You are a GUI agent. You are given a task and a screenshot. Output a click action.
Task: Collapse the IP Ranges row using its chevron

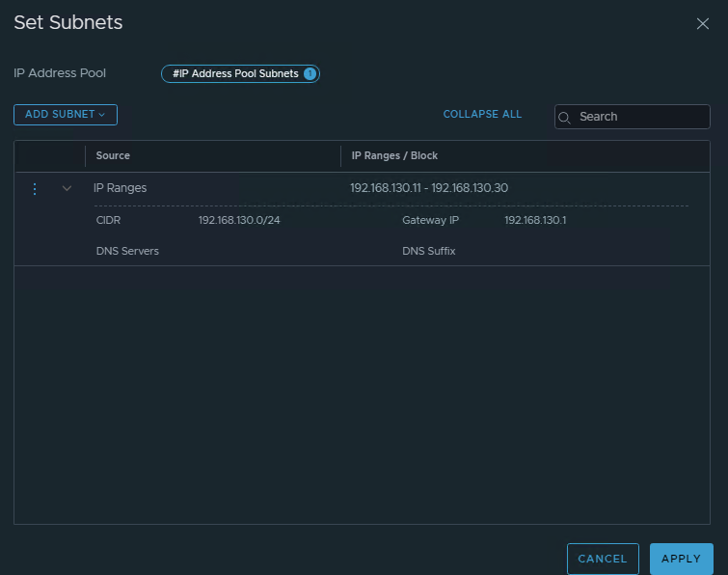tap(67, 189)
